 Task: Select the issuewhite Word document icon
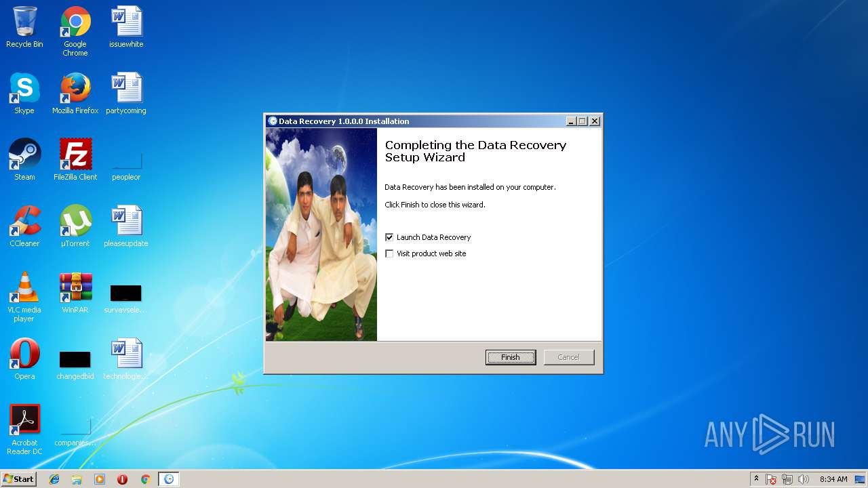pyautogui.click(x=126, y=27)
